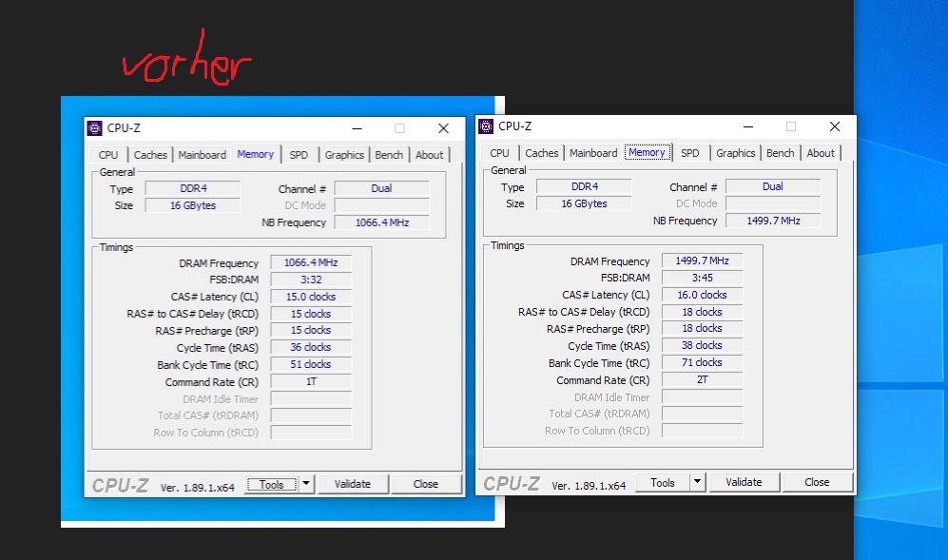Switch to Bench tab in right CPU-Z window

(780, 153)
